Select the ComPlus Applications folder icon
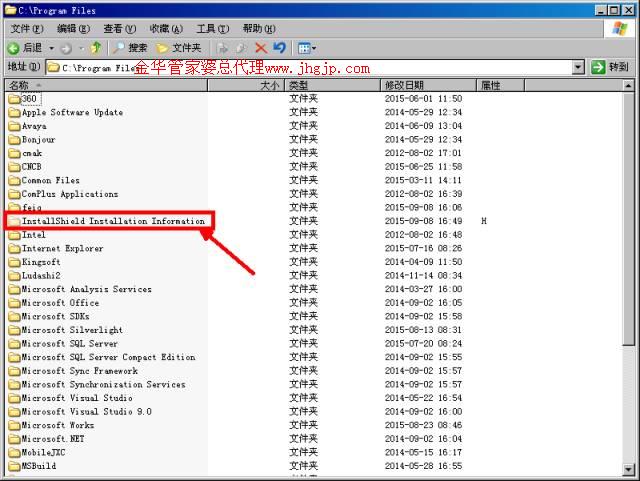This screenshot has width=640, height=481. [14, 194]
